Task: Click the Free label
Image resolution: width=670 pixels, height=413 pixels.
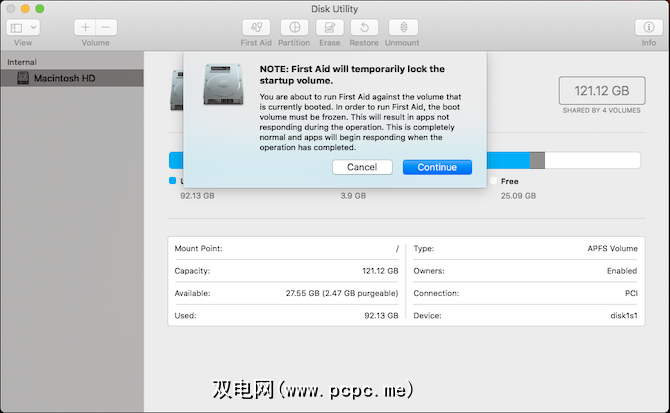Action: (x=509, y=181)
